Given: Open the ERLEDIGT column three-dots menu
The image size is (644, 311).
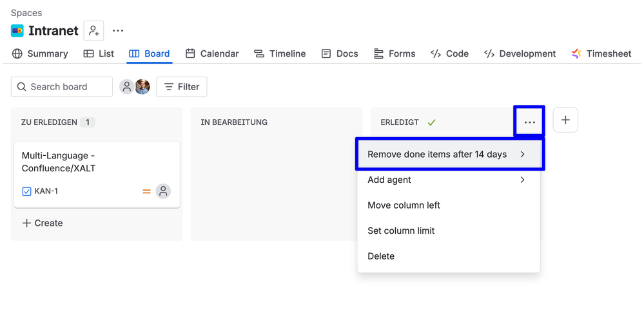Looking at the screenshot, I should click(529, 122).
